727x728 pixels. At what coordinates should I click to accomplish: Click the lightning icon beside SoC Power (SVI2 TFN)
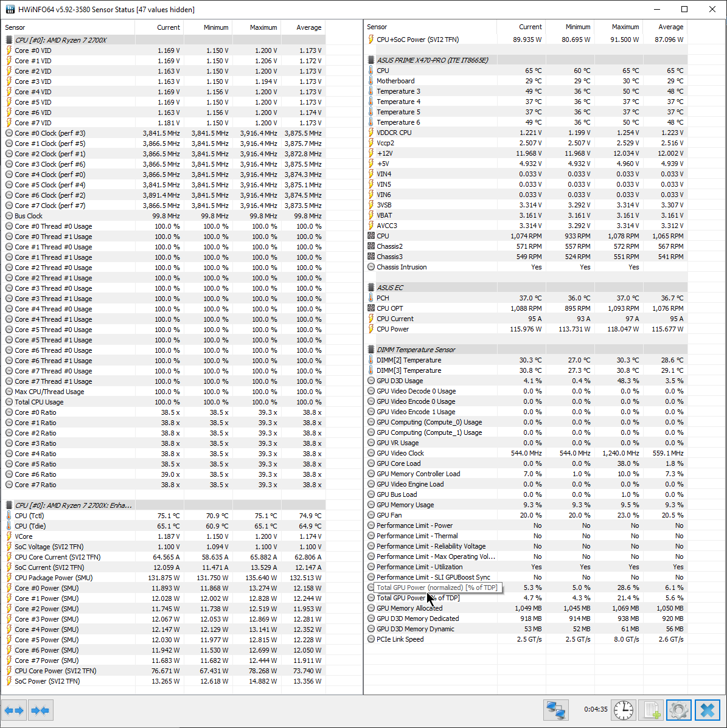pyautogui.click(x=9, y=681)
